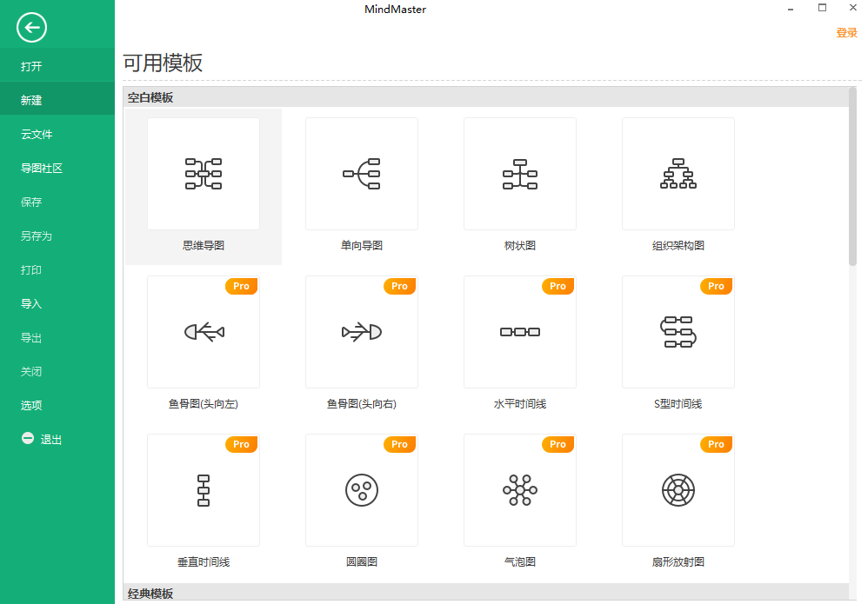Click the vertical scrollbar thumb of template list
This screenshot has width=868, height=604.
[852, 177]
